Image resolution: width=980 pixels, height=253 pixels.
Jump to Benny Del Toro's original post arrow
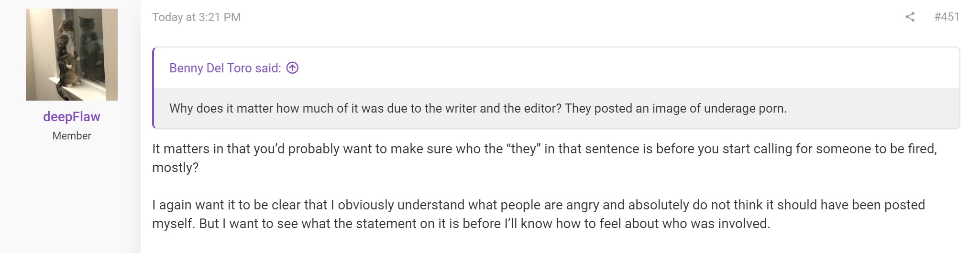click(x=292, y=68)
